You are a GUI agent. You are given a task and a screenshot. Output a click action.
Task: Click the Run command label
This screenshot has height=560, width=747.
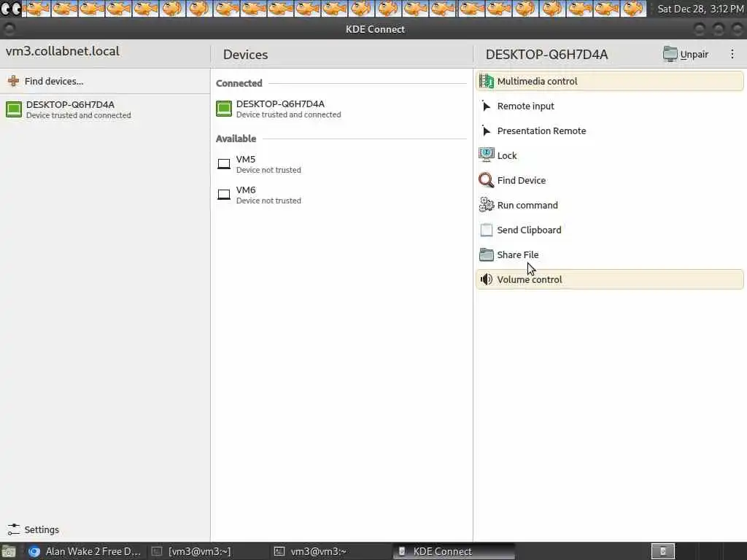click(527, 205)
